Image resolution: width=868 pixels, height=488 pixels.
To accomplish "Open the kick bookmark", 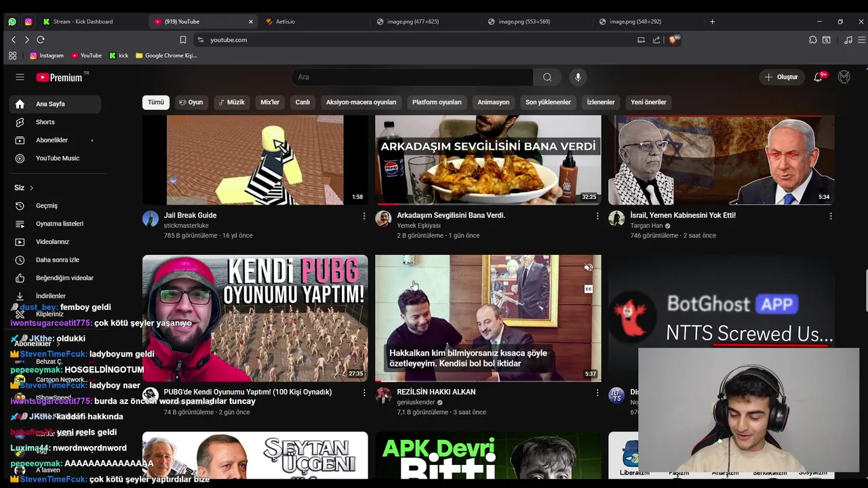I will click(119, 56).
